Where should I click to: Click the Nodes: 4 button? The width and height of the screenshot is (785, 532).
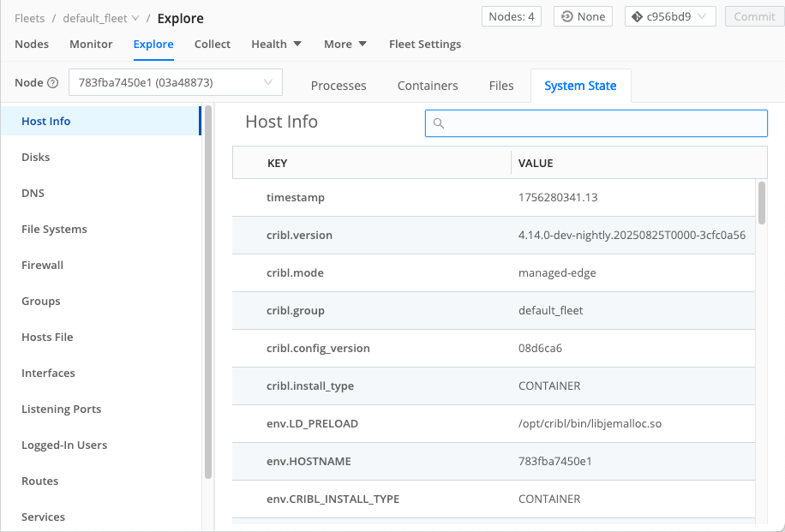click(511, 16)
